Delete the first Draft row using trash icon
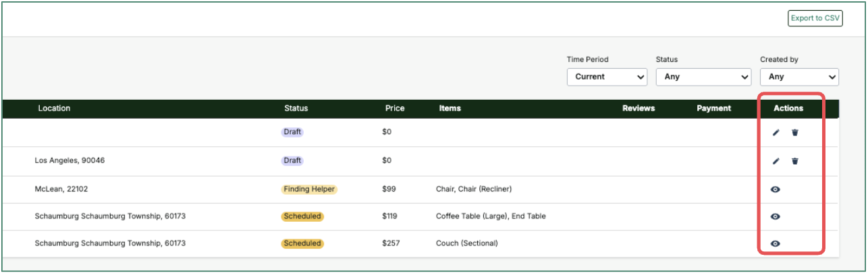The image size is (868, 275). pos(795,133)
